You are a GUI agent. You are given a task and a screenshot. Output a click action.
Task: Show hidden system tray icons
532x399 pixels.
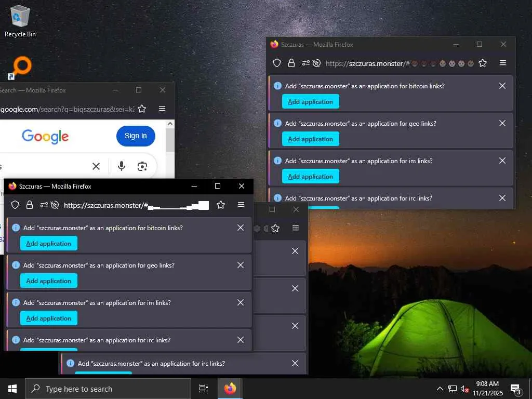click(x=440, y=389)
